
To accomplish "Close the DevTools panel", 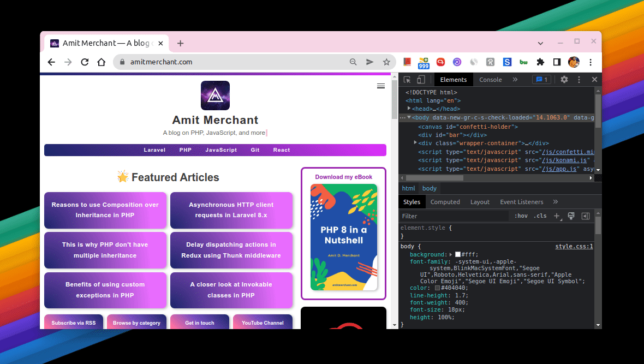I will pyautogui.click(x=594, y=80).
